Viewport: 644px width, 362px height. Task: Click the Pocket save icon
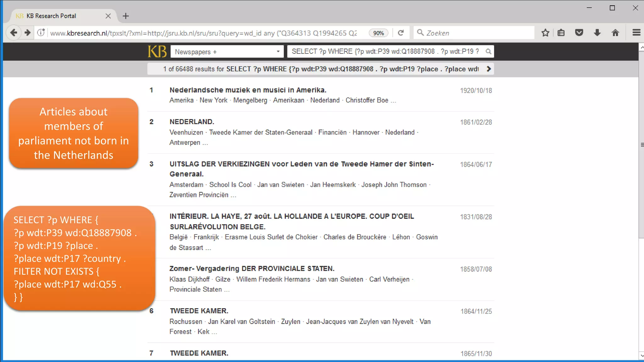[579, 33]
